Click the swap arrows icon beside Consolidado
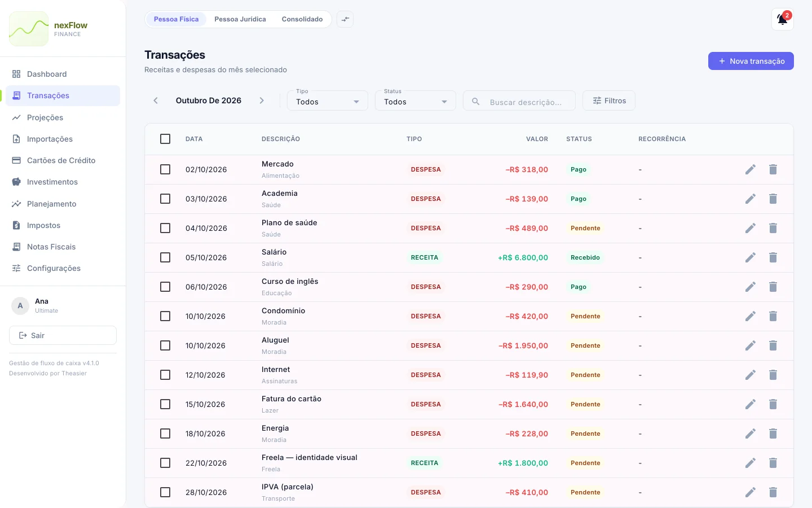Image resolution: width=812 pixels, height=508 pixels. [x=345, y=19]
